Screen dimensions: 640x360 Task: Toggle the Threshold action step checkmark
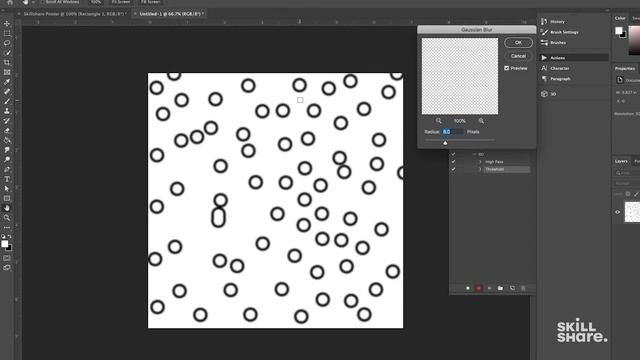[x=453, y=169]
